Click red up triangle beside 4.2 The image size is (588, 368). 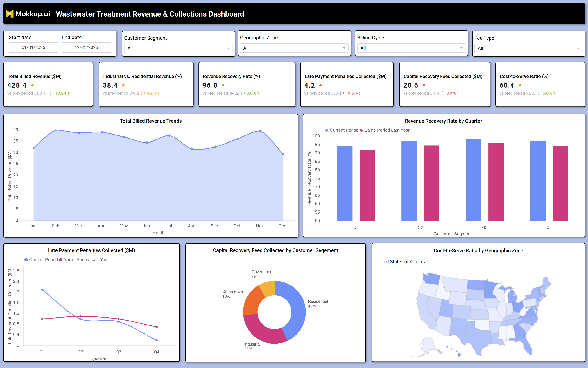click(320, 85)
